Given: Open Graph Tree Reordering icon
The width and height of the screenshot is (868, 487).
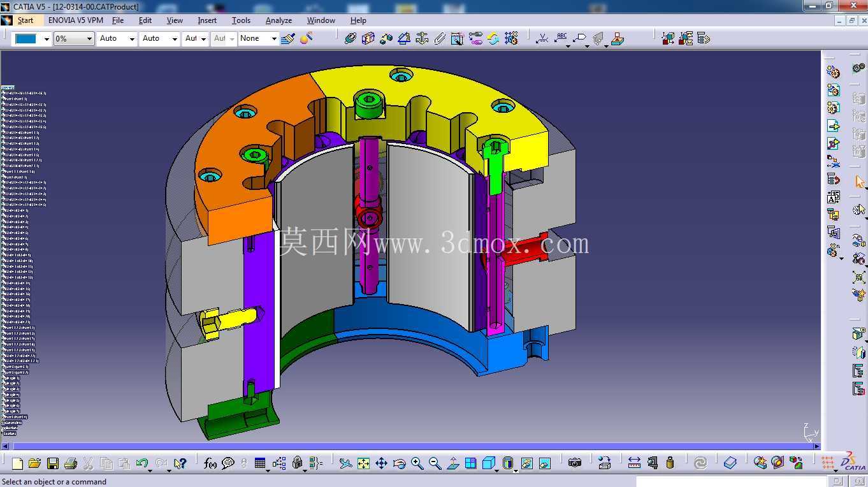Looking at the screenshot, I should click(x=833, y=179).
